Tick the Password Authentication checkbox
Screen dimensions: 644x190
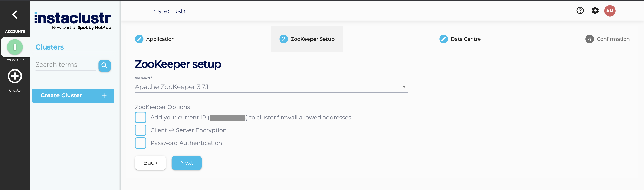point(141,143)
